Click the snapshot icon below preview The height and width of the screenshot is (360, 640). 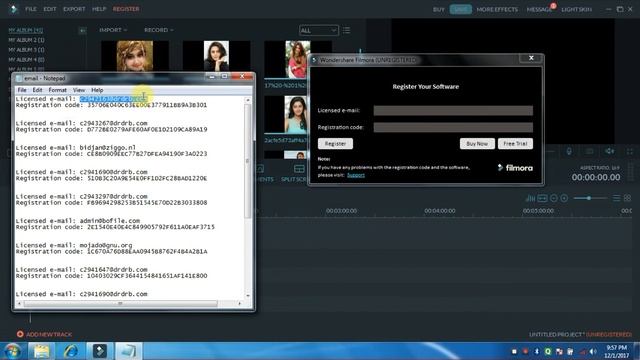pyautogui.click(x=589, y=151)
